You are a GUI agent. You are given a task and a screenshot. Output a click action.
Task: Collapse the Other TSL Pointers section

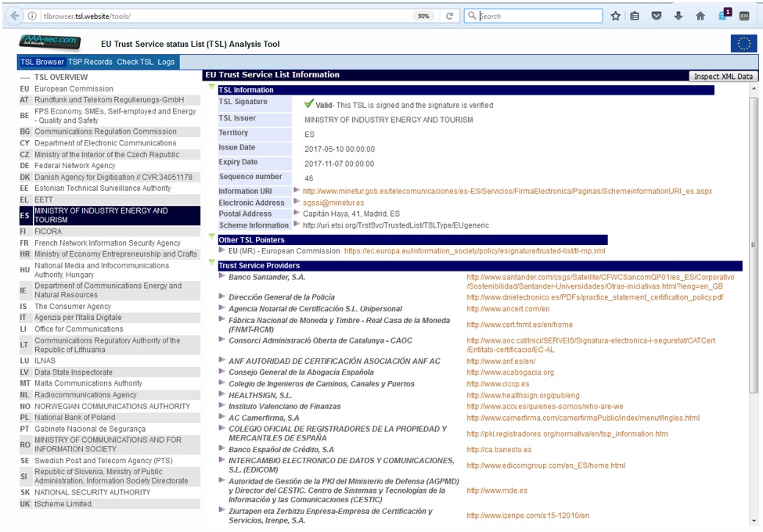point(211,237)
